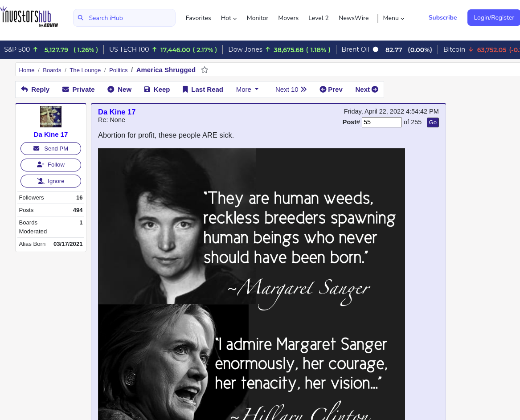Click the Follow button for Da Kine 17

(x=51, y=165)
